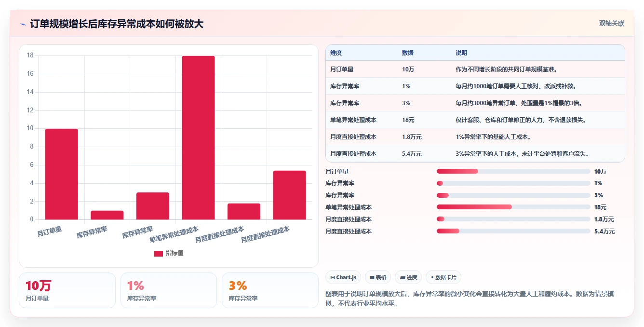The height and width of the screenshot is (327, 644).
Task: Select the 数据卡片 chip
Action: [443, 277]
